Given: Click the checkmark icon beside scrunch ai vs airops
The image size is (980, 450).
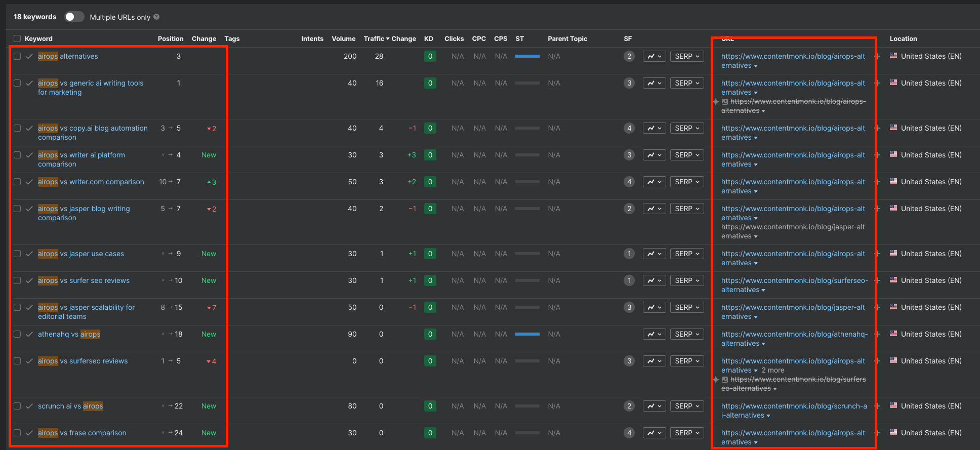Looking at the screenshot, I should 29,406.
